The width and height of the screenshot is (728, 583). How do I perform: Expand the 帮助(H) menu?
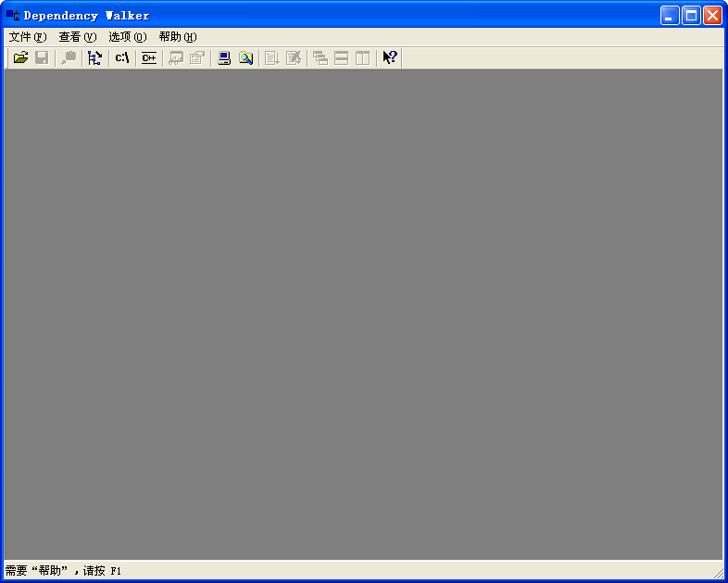click(x=177, y=37)
